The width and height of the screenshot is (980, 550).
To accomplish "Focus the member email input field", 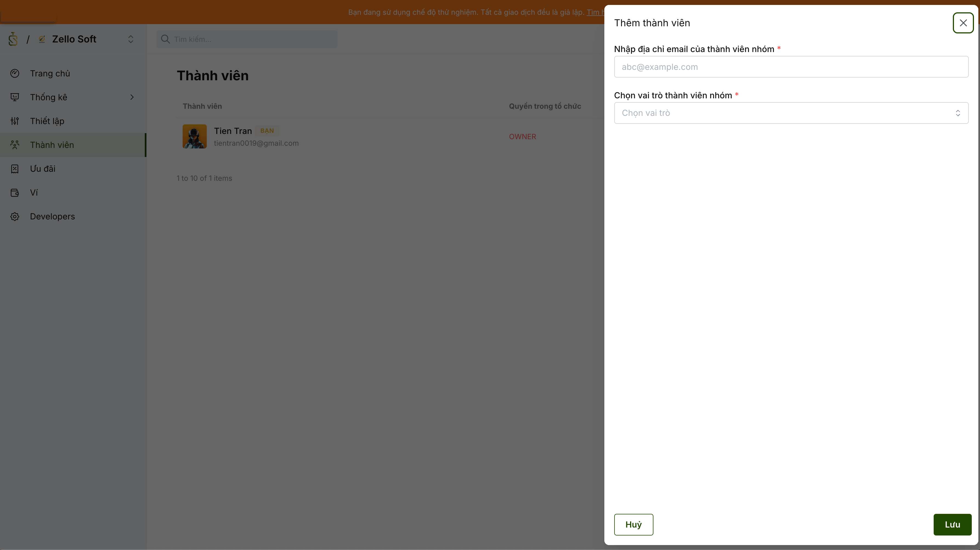I will (791, 67).
